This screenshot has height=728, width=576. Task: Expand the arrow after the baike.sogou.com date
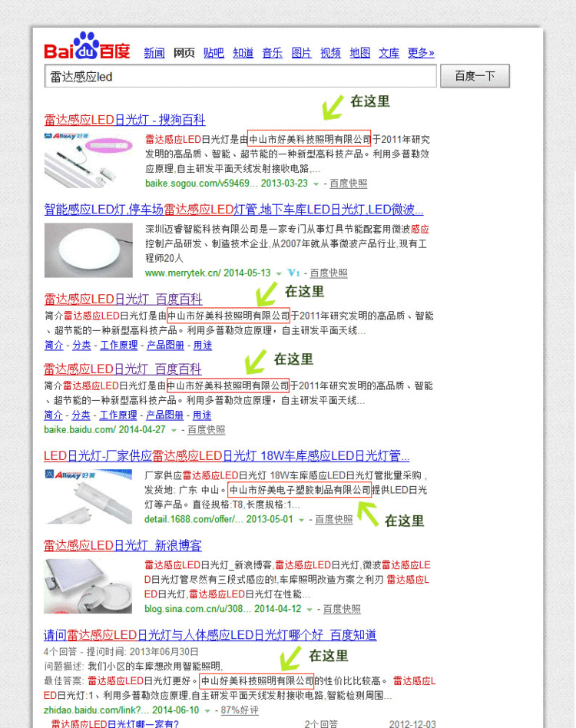coord(315,184)
